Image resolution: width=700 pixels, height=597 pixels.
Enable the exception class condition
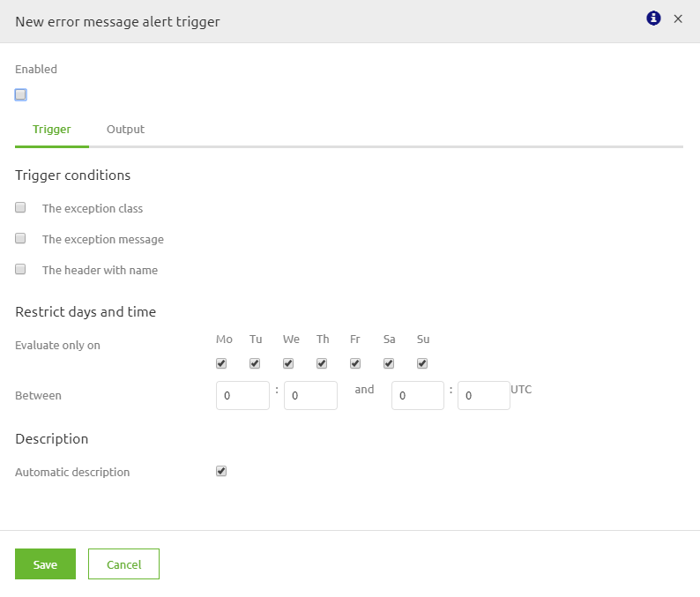20,207
